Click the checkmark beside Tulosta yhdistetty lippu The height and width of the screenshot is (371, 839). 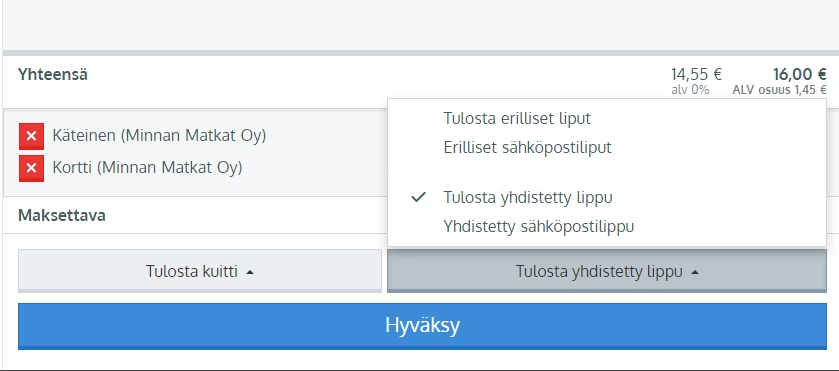coord(418,197)
